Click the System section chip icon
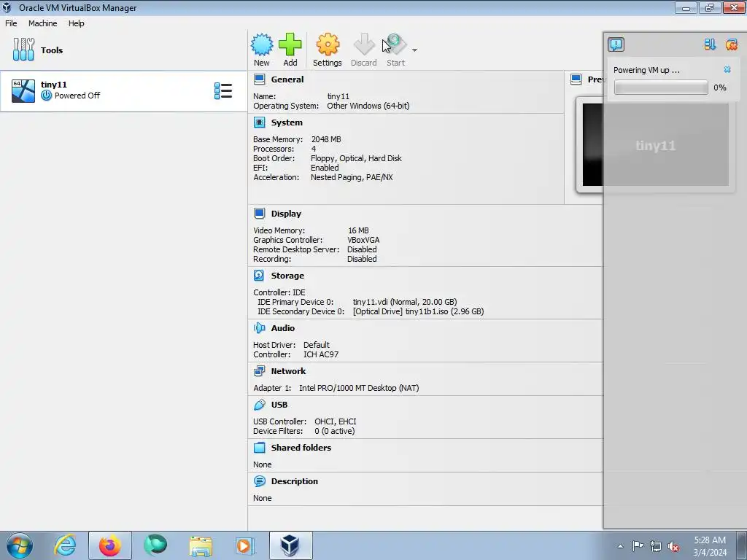This screenshot has width=747, height=560. coord(259,122)
